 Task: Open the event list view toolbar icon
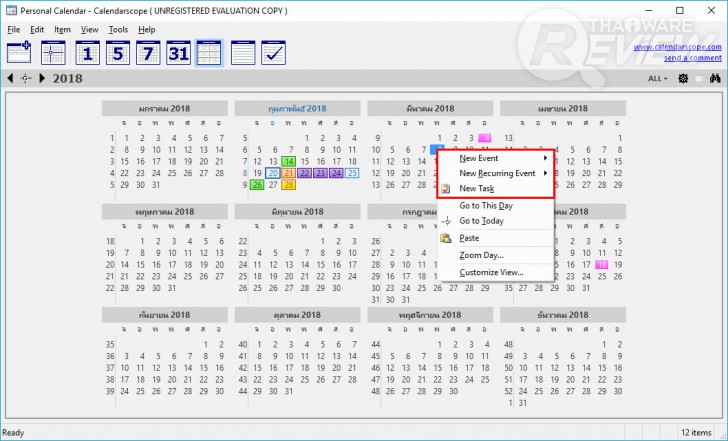pyautogui.click(x=243, y=52)
